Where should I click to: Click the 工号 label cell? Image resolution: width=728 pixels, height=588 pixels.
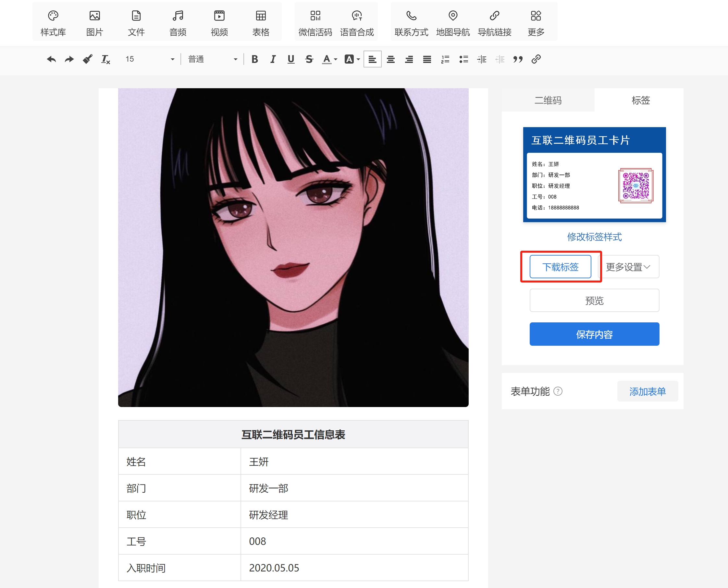[x=179, y=541]
